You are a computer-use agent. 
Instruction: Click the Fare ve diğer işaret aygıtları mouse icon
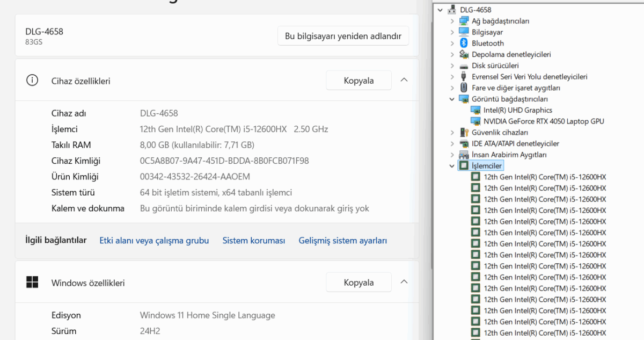tap(464, 88)
